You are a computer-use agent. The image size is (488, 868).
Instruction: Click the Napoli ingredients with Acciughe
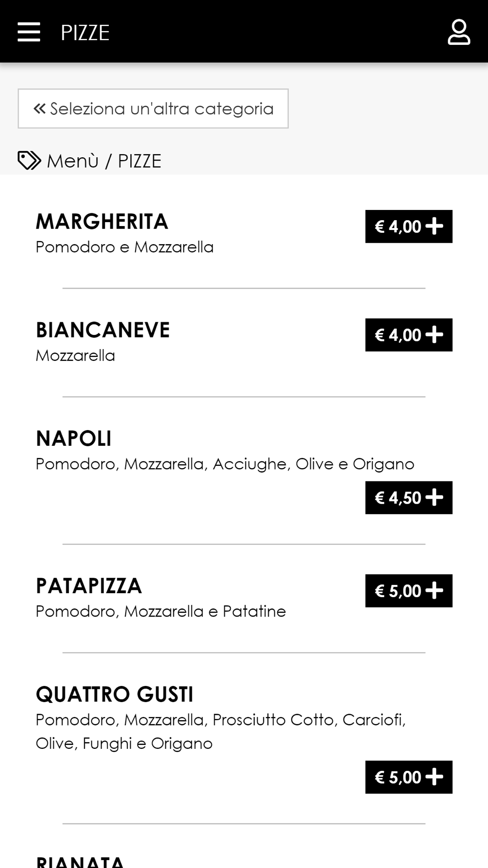point(225,464)
